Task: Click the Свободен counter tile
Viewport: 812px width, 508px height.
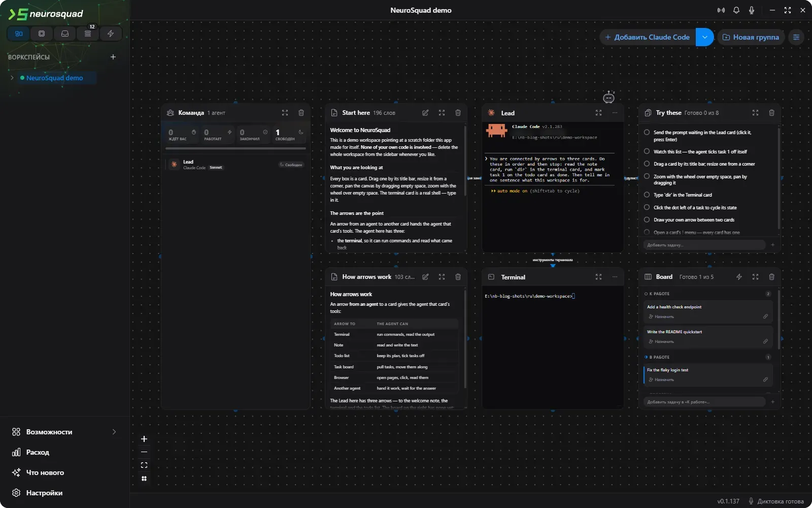Action: (x=288, y=135)
